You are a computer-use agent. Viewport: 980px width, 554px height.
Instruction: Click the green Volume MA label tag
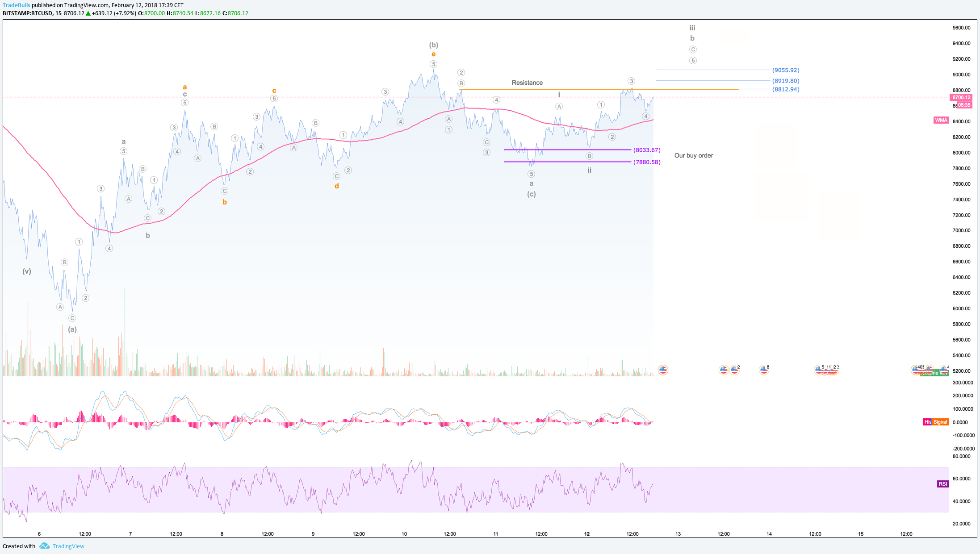[x=934, y=373]
